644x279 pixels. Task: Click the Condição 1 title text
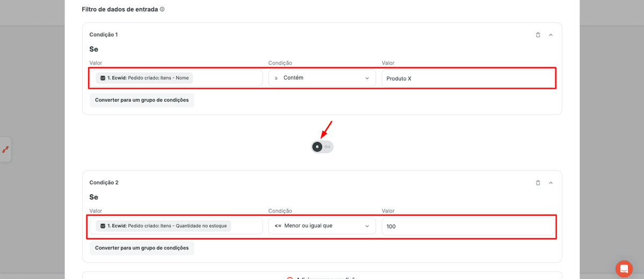click(x=104, y=34)
